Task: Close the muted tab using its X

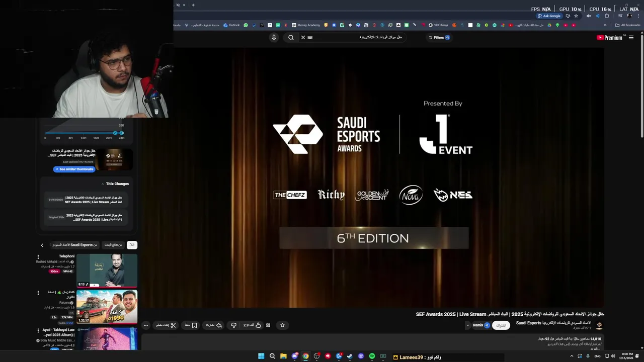Action: [x=184, y=5]
